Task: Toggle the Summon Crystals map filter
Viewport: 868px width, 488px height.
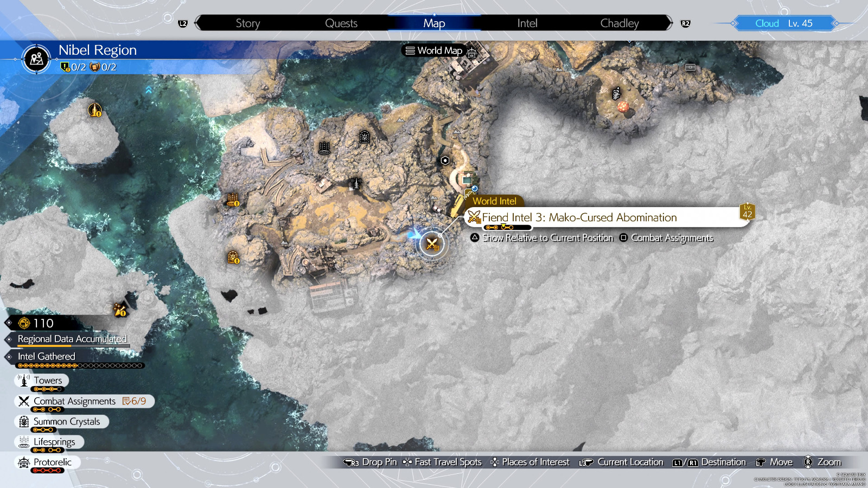Action: [61, 422]
